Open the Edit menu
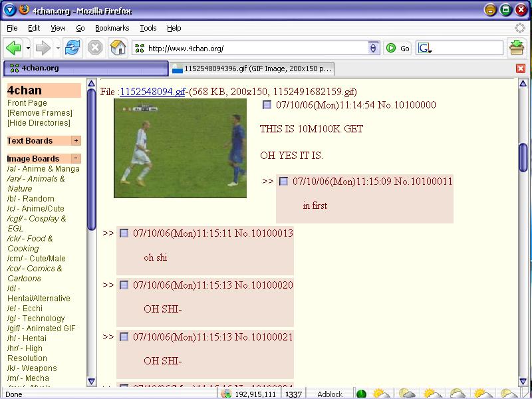Screen dimensions: 532x399 (34, 28)
